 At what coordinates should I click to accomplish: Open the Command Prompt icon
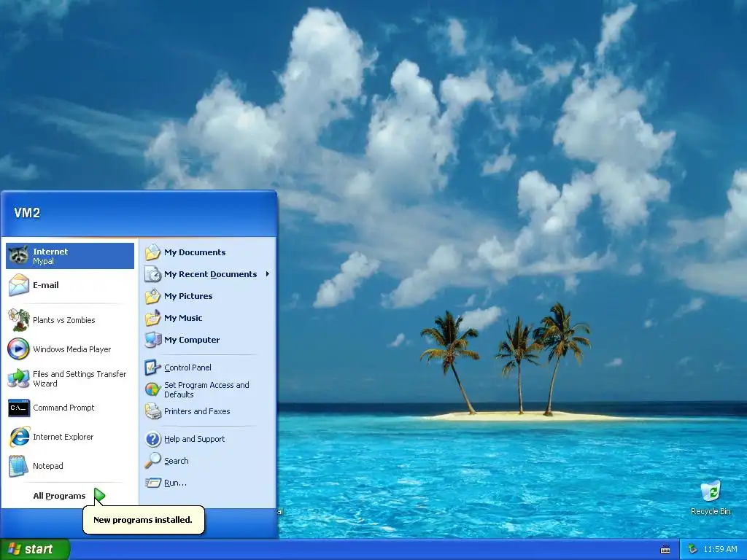19,408
